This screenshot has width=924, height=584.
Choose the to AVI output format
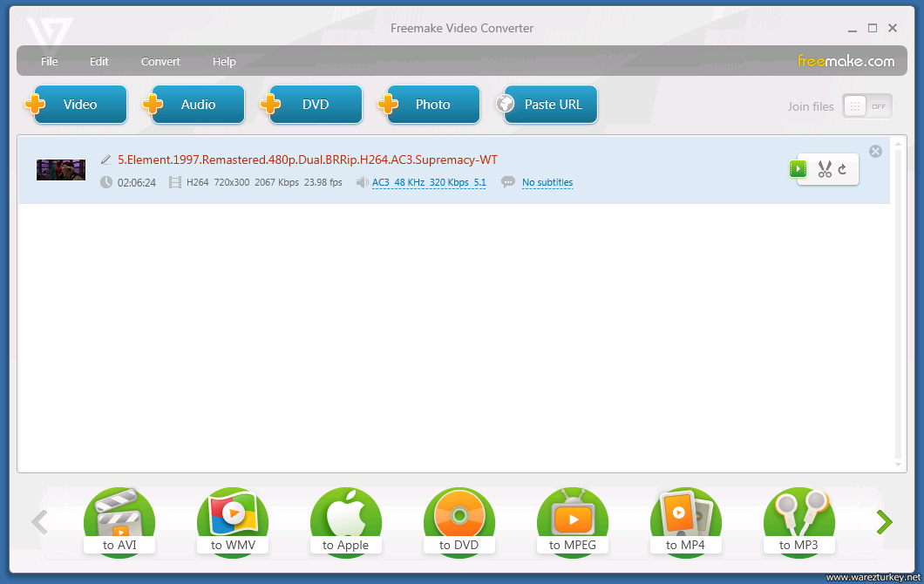click(x=119, y=521)
